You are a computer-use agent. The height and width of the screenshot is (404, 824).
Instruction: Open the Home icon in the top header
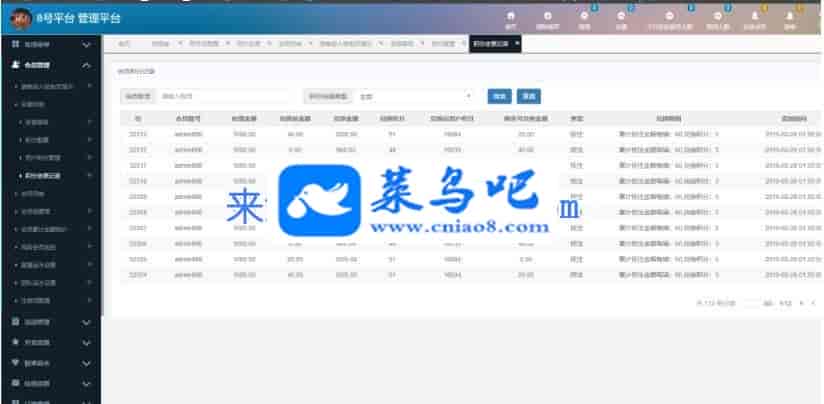[x=510, y=20]
